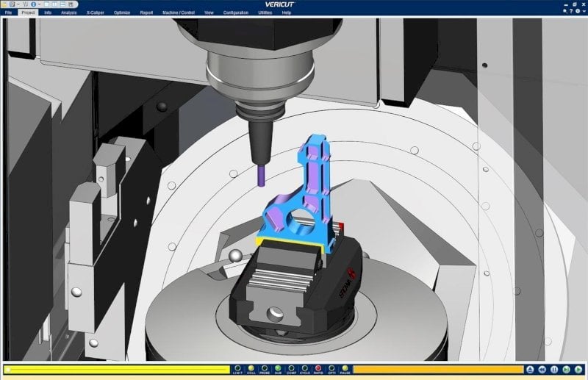Open the Configuration menu
588x380 pixels.
point(236,12)
